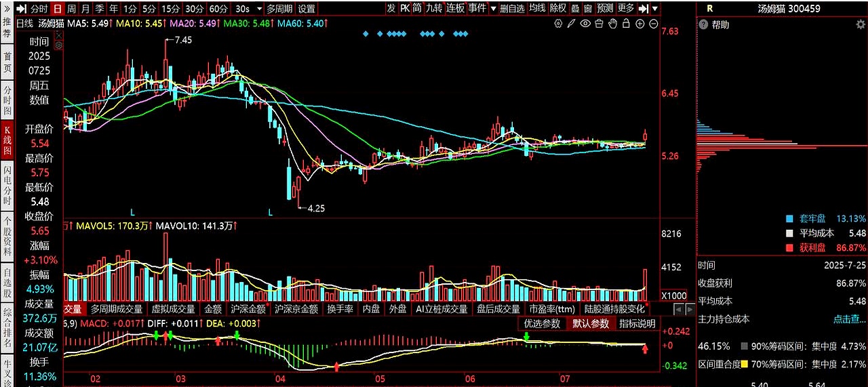
Task: Open the right panel gear settings
Action: [x=861, y=25]
